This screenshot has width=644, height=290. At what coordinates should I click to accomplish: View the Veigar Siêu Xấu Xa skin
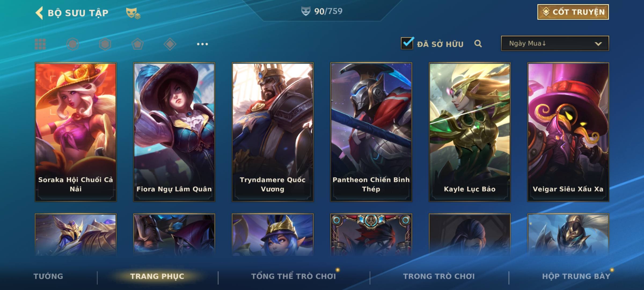pos(568,132)
